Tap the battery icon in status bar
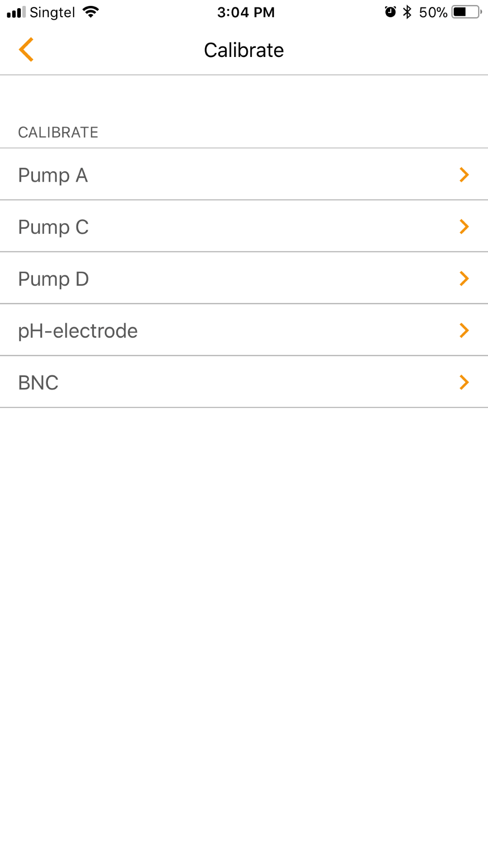488x868 pixels. pyautogui.click(x=467, y=12)
